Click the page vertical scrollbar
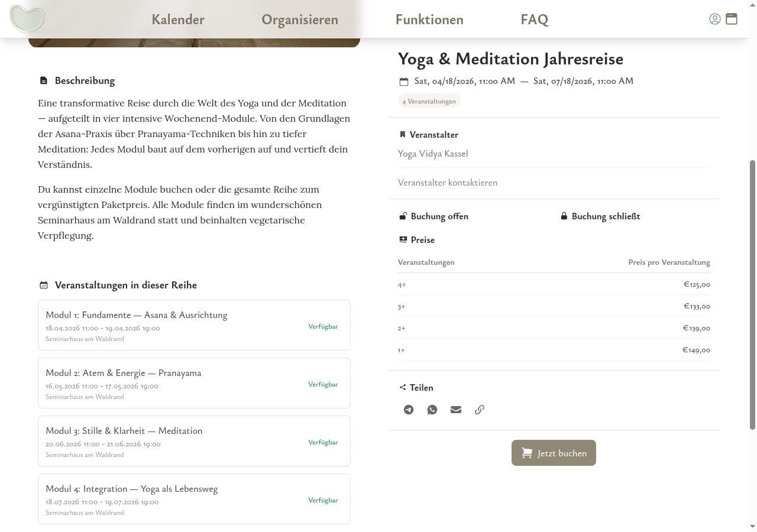This screenshot has width=757, height=532. tap(752, 296)
